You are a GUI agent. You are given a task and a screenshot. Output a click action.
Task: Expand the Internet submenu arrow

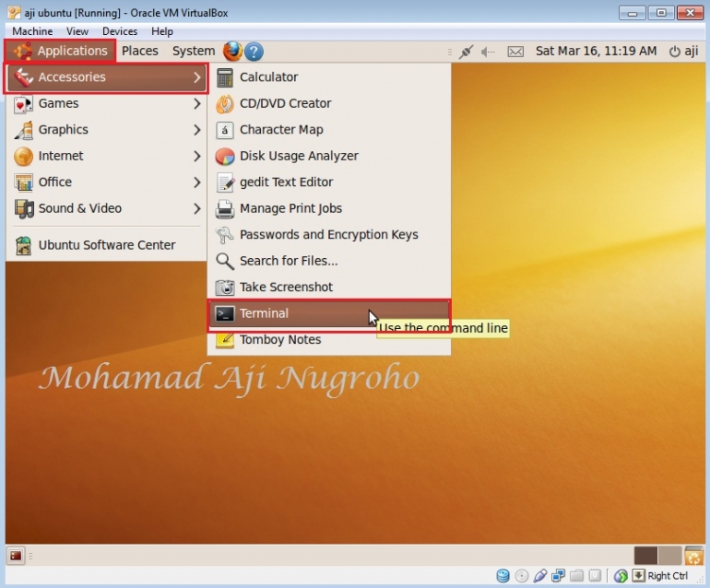(x=197, y=156)
